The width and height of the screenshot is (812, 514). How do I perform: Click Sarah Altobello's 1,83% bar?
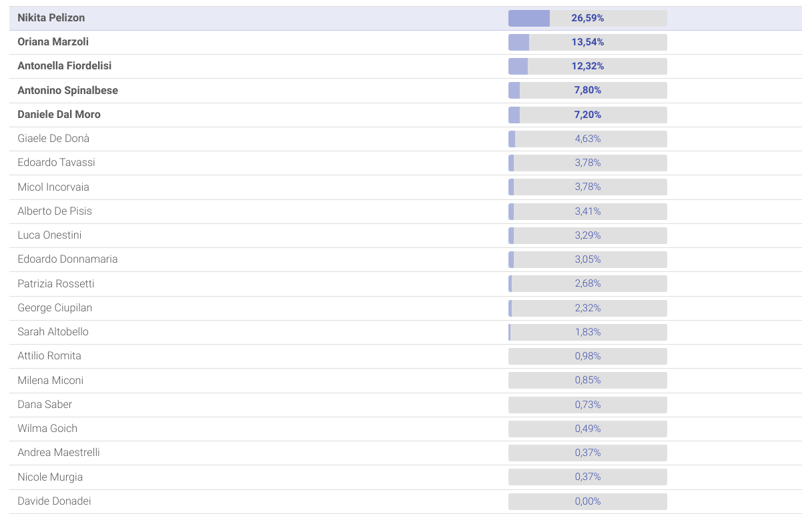(588, 332)
